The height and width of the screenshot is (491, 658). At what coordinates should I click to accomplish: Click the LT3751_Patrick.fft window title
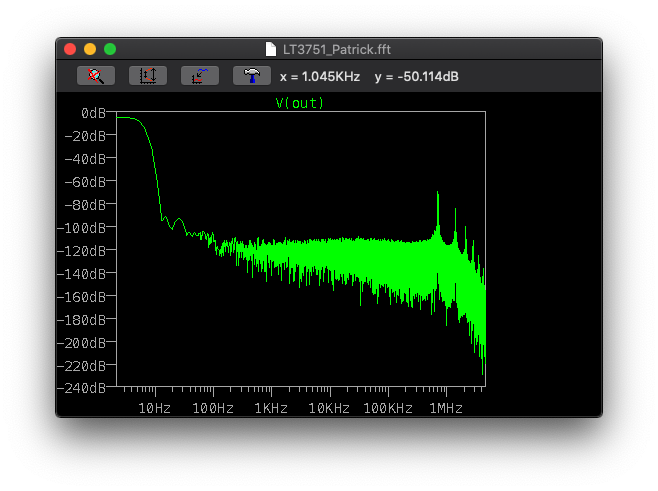pos(337,50)
